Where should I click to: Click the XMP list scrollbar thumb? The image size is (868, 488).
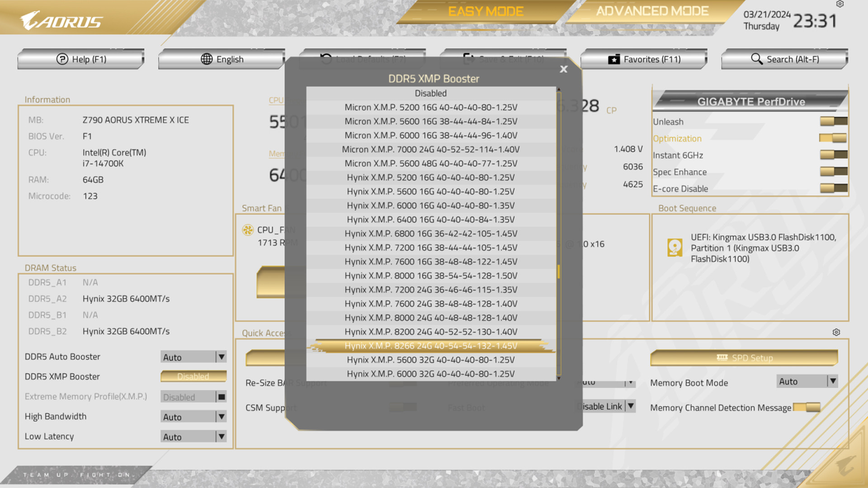(559, 272)
